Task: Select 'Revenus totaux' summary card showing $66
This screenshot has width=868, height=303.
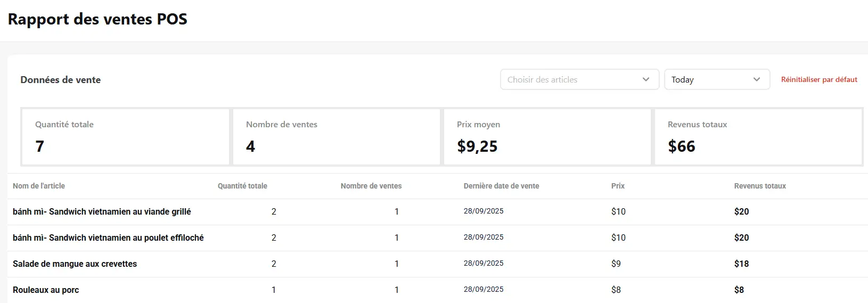Action: (x=758, y=137)
